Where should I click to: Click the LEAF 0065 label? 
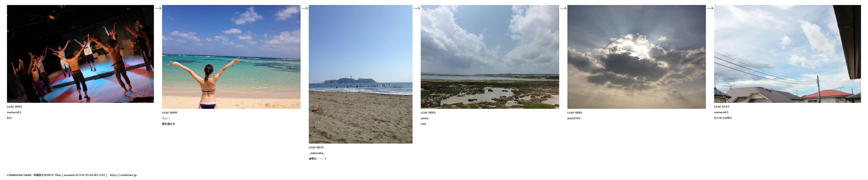pyautogui.click(x=428, y=113)
